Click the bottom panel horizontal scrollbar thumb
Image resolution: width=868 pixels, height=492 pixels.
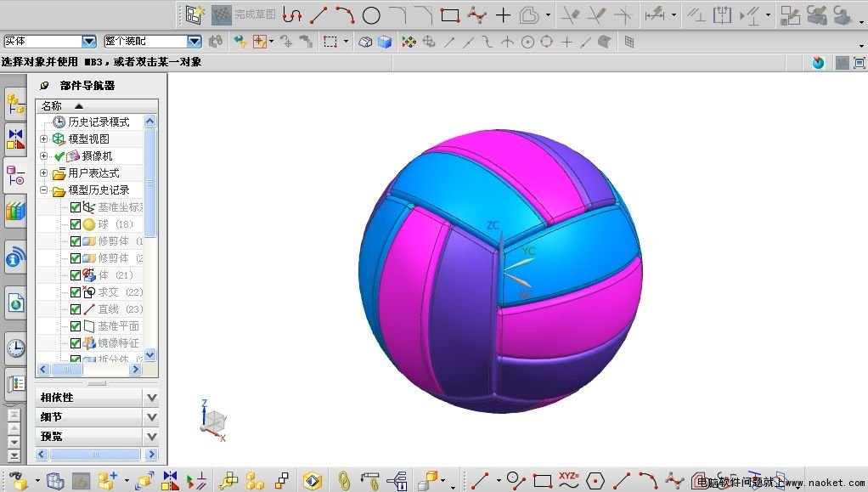(x=94, y=455)
